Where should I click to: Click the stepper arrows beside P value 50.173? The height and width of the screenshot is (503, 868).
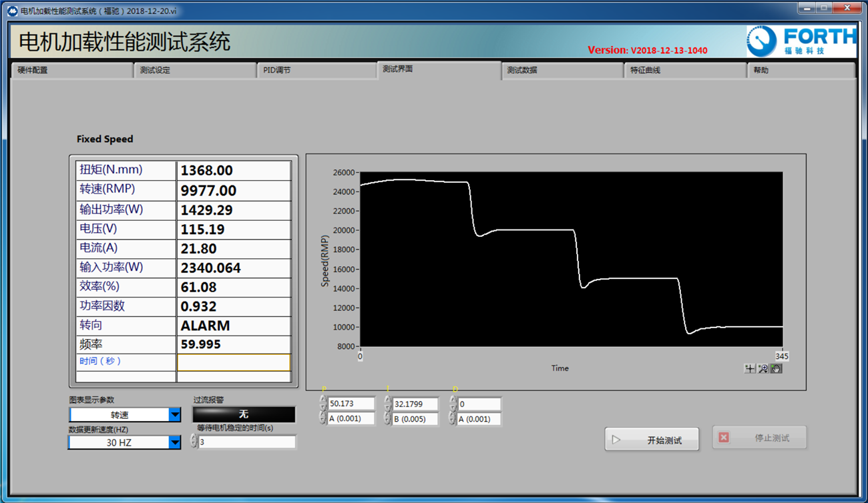[323, 404]
